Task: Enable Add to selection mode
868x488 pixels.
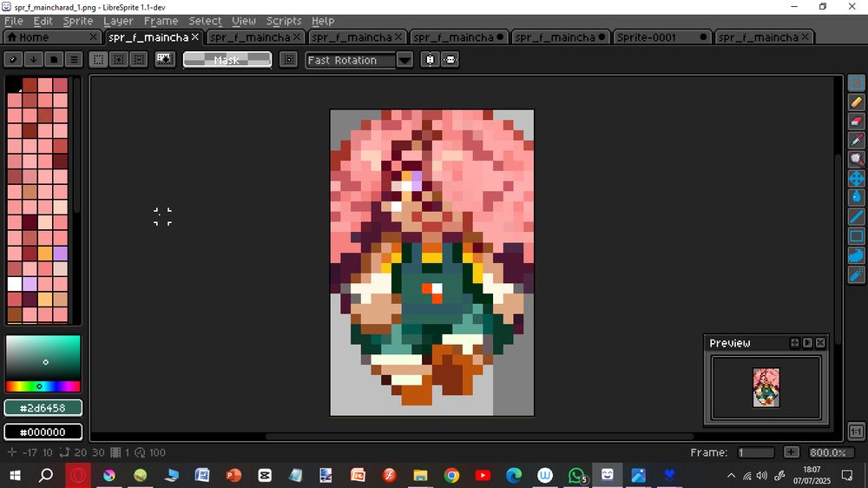Action: click(118, 59)
